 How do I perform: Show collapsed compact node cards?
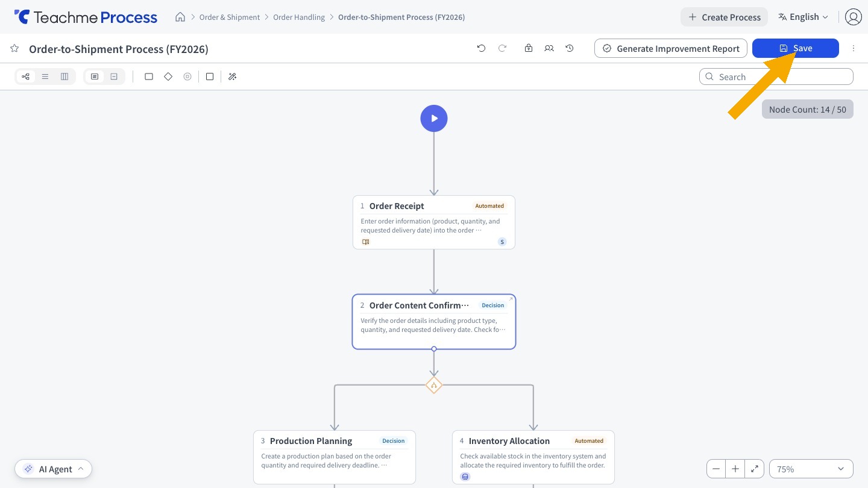114,77
